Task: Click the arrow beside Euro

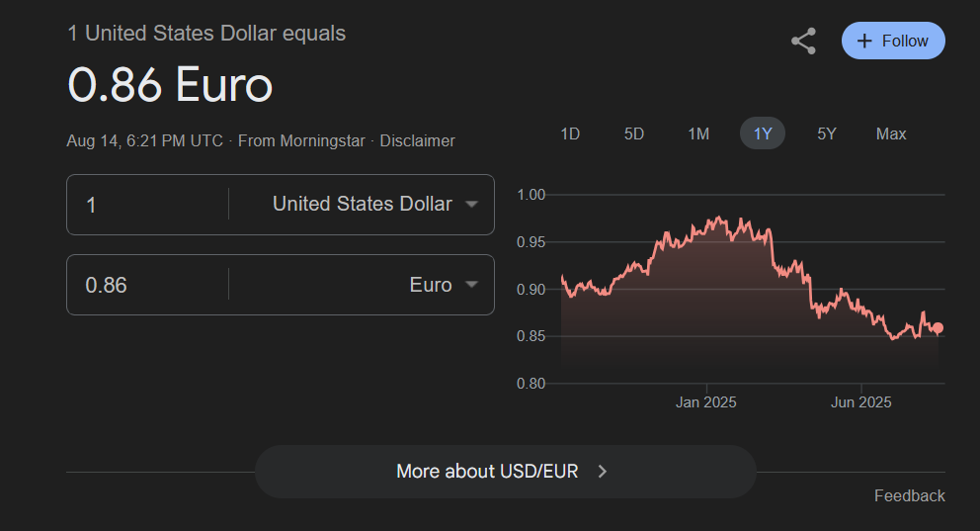Action: (472, 285)
